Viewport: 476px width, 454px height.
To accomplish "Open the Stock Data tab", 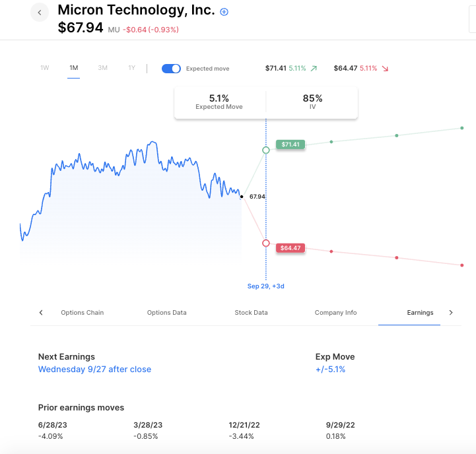I will [x=251, y=313].
